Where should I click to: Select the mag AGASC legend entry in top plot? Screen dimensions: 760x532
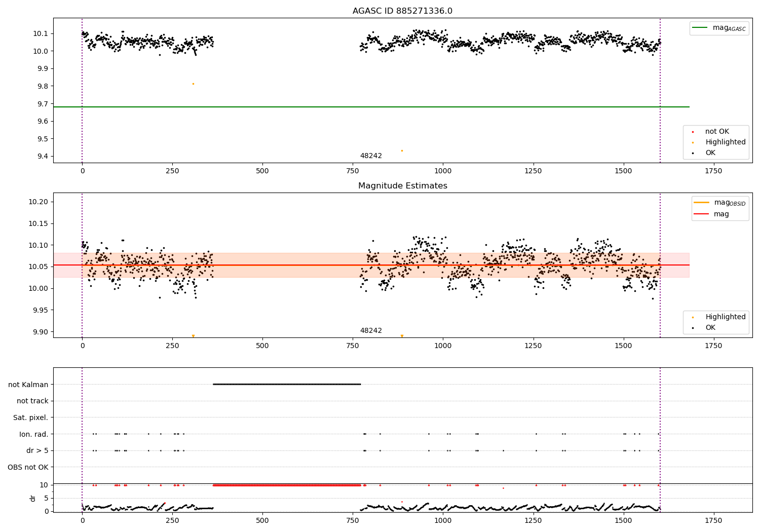coord(719,28)
